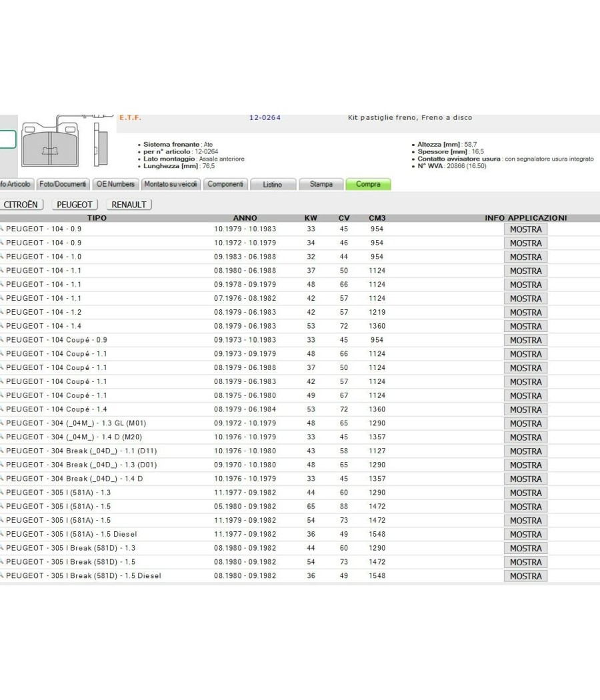Show applications for Peugeot 104 Coupé 0.9
600x700 pixels.
[526, 340]
